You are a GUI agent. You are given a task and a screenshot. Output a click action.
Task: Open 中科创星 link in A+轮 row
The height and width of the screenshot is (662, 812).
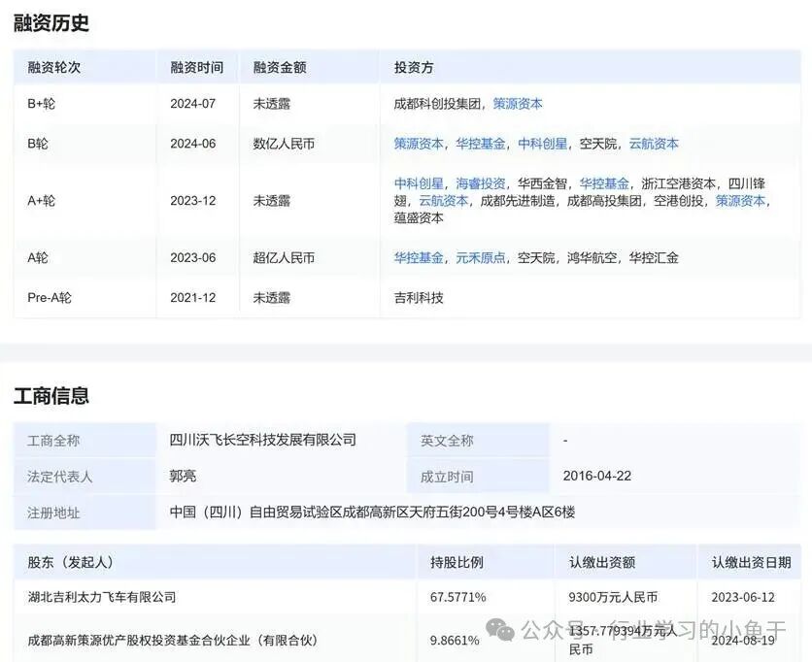[419, 183]
